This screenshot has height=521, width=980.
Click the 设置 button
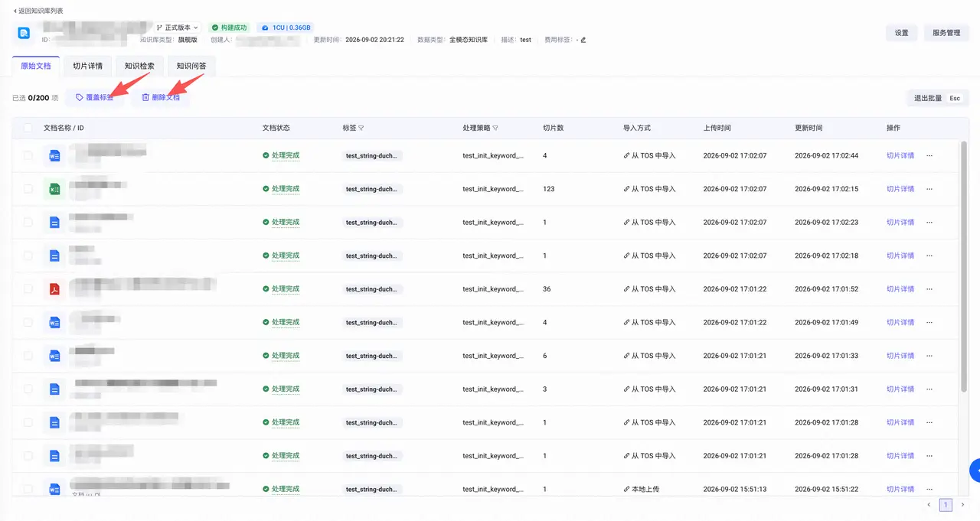(x=902, y=33)
